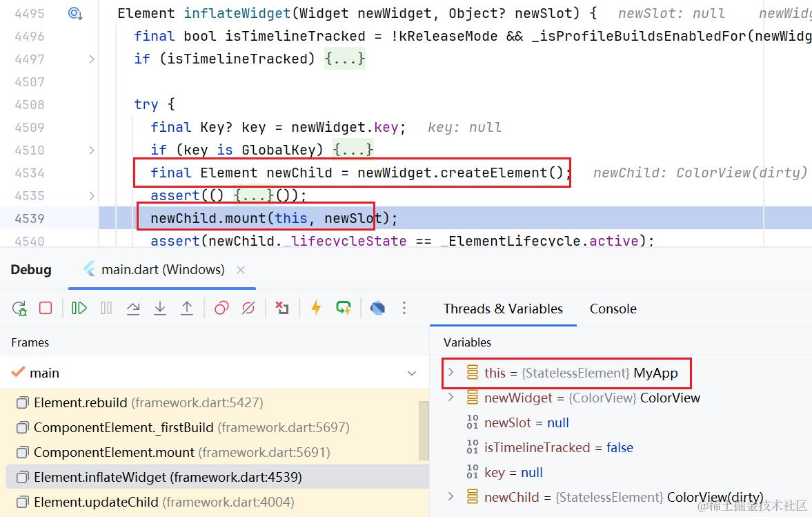Image resolution: width=812 pixels, height=517 pixels.
Task: Click object icon beside newWidget variable
Action: pyautogui.click(x=473, y=398)
